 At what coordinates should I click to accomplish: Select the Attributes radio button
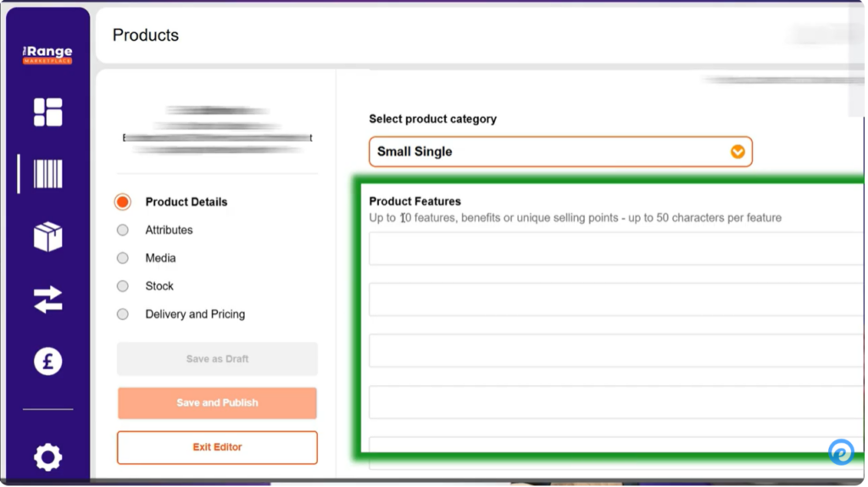click(123, 230)
